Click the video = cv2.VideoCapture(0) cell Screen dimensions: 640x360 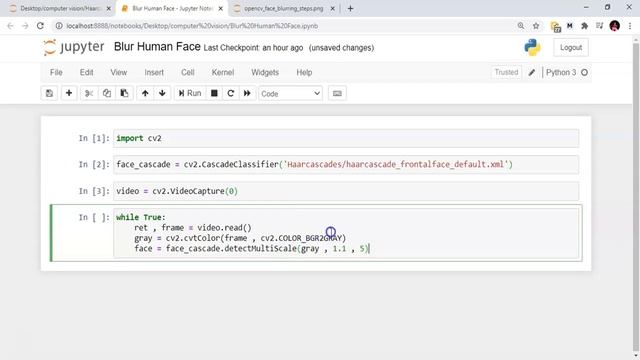pos(346,191)
